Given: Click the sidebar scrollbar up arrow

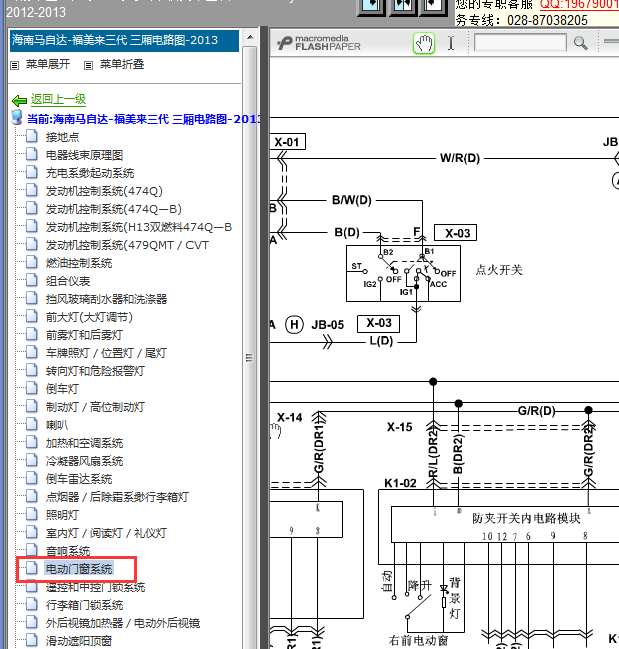Looking at the screenshot, I should tap(250, 37).
